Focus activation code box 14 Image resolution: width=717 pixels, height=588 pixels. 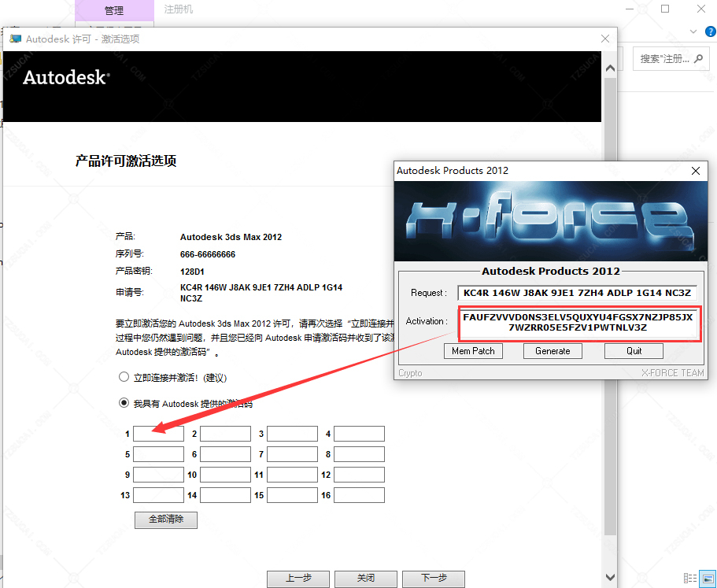point(225,495)
